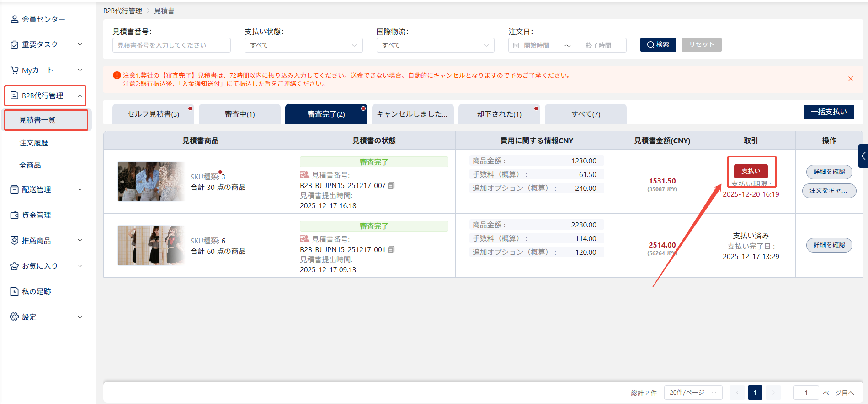868x404 pixels.
Task: Click the calendar icon in 注文日 field
Action: click(516, 45)
